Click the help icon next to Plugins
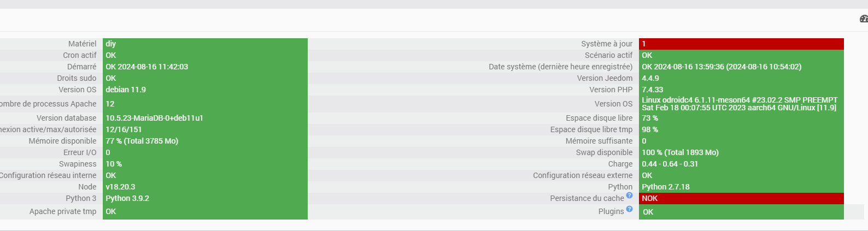Image resolution: width=868 pixels, height=231 pixels. tap(629, 209)
